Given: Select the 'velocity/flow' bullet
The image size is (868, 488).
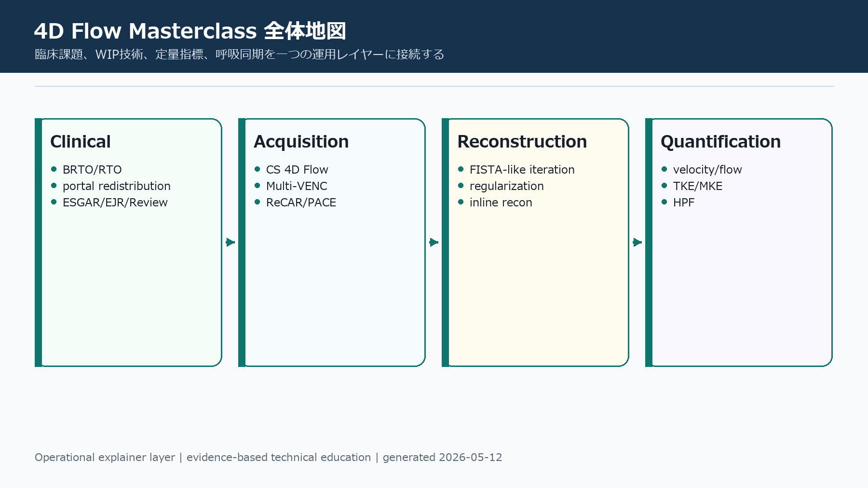Looking at the screenshot, I should tap(707, 170).
